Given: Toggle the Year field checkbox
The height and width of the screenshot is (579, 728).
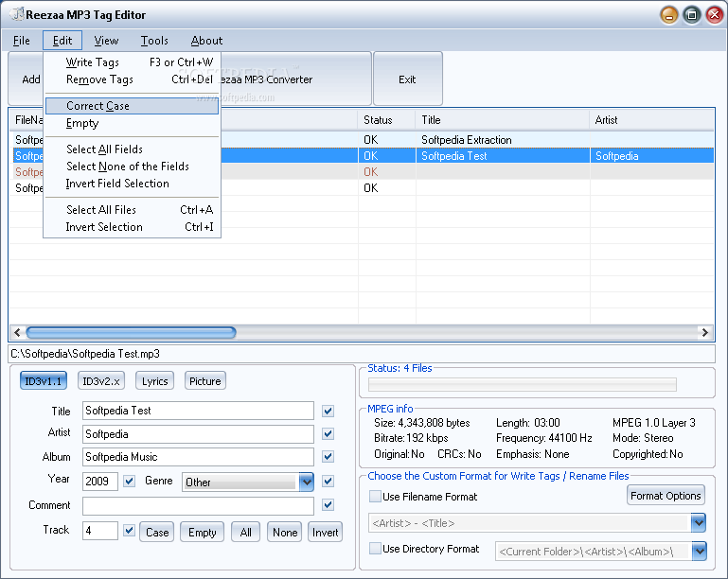Looking at the screenshot, I should click(129, 482).
